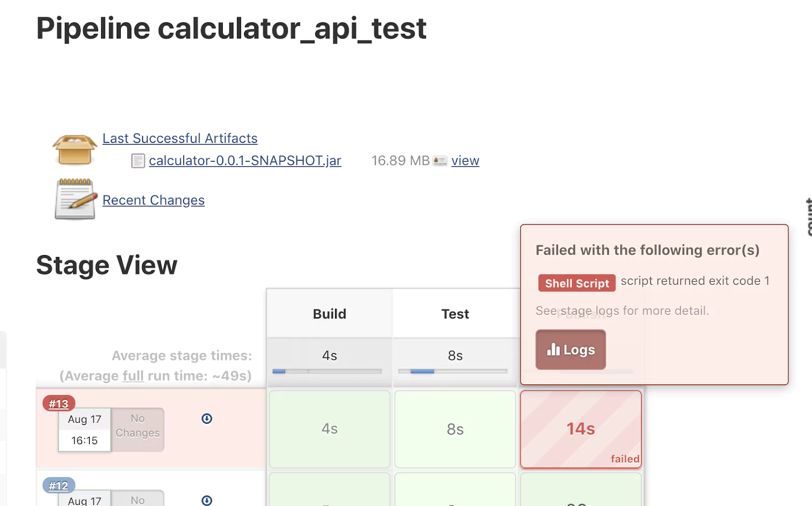This screenshot has height=506, width=812.
Task: Click the fingerprint icon beside view
Action: [440, 161]
